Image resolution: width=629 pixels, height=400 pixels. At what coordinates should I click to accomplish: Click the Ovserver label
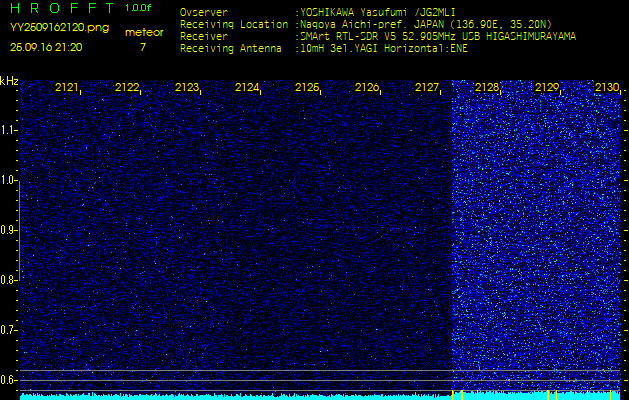tap(204, 12)
